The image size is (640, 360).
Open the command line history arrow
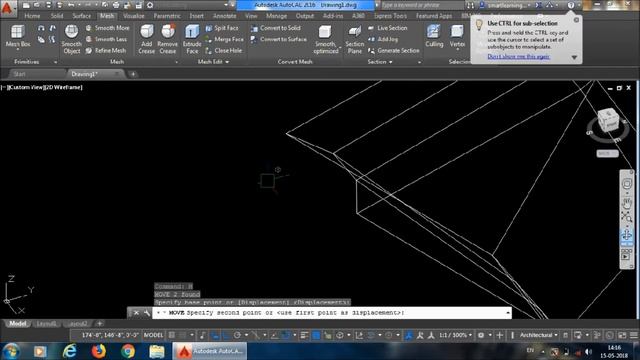coord(508,313)
